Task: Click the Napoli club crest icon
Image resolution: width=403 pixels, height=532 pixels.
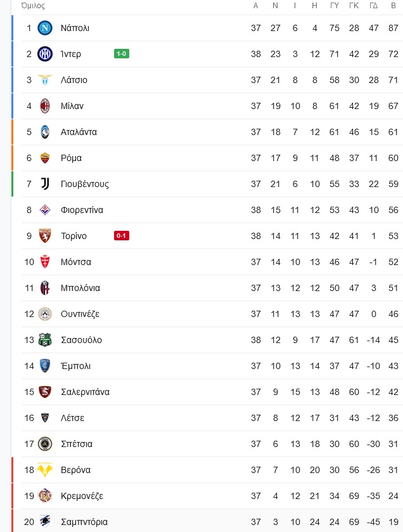Action: 45,28
